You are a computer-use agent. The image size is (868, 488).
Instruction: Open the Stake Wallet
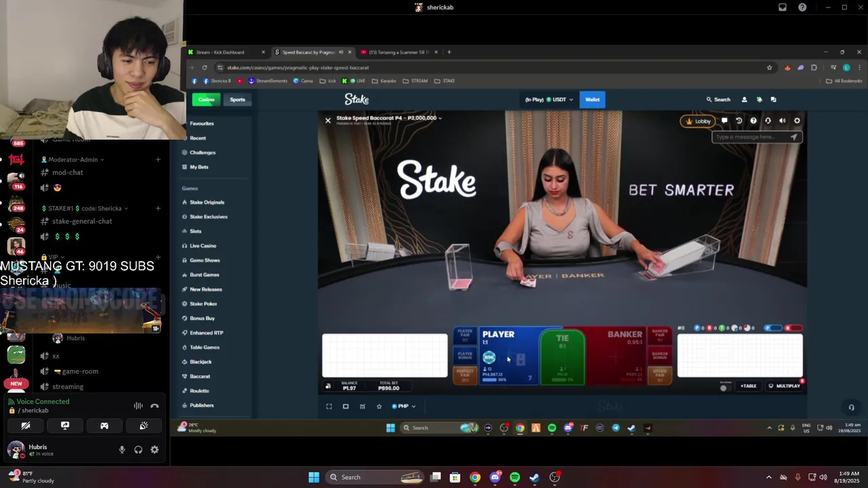(592, 100)
